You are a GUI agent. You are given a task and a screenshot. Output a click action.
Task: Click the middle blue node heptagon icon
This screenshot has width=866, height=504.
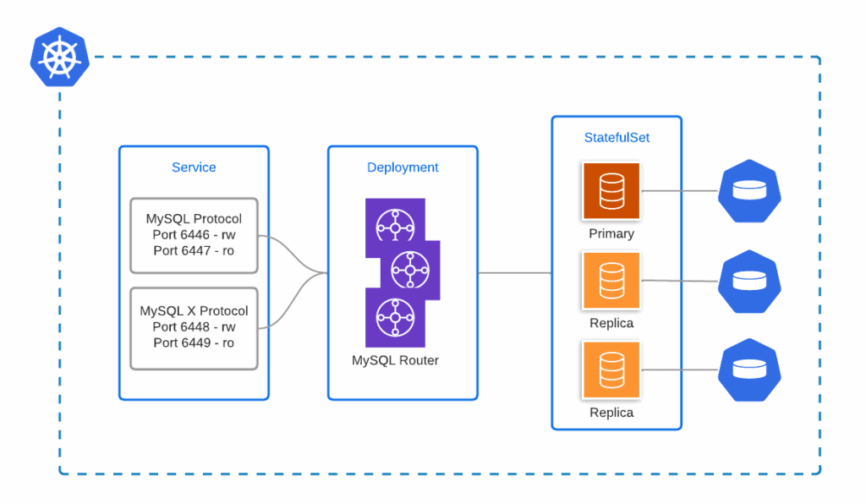pos(749,282)
